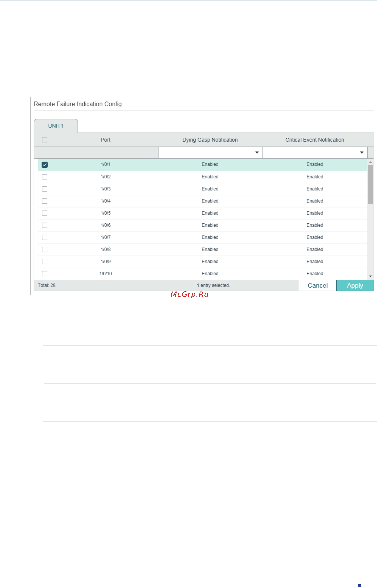Check the checkbox for port 1/0/6

45,225
